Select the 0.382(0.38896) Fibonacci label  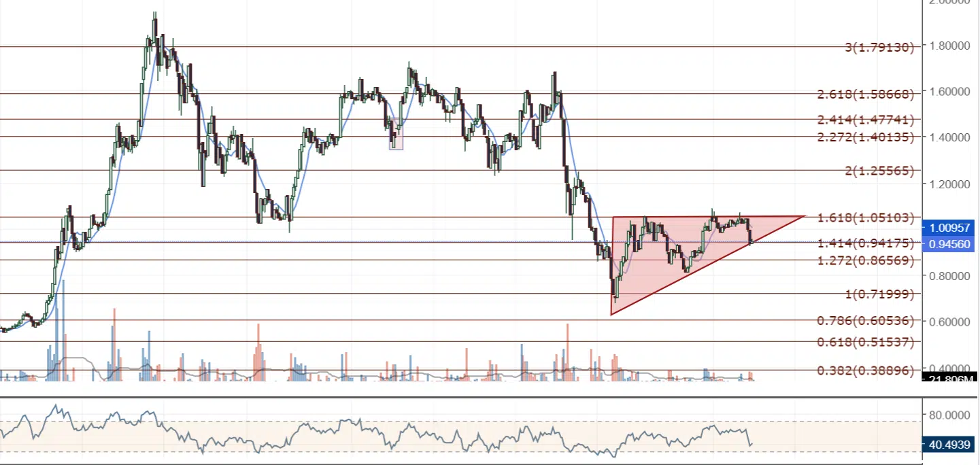coord(866,371)
